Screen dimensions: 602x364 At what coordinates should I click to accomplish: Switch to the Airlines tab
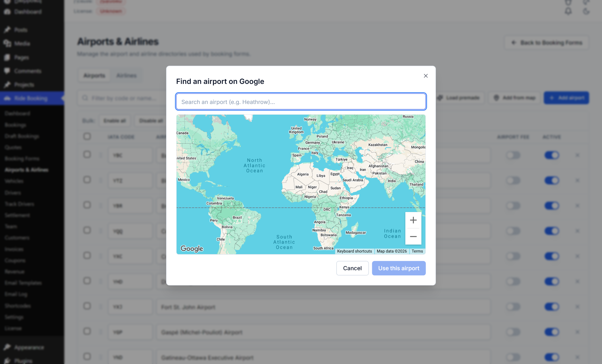126,76
